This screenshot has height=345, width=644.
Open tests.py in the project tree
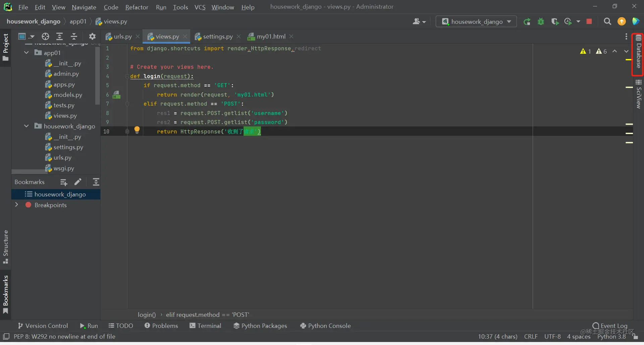point(64,105)
